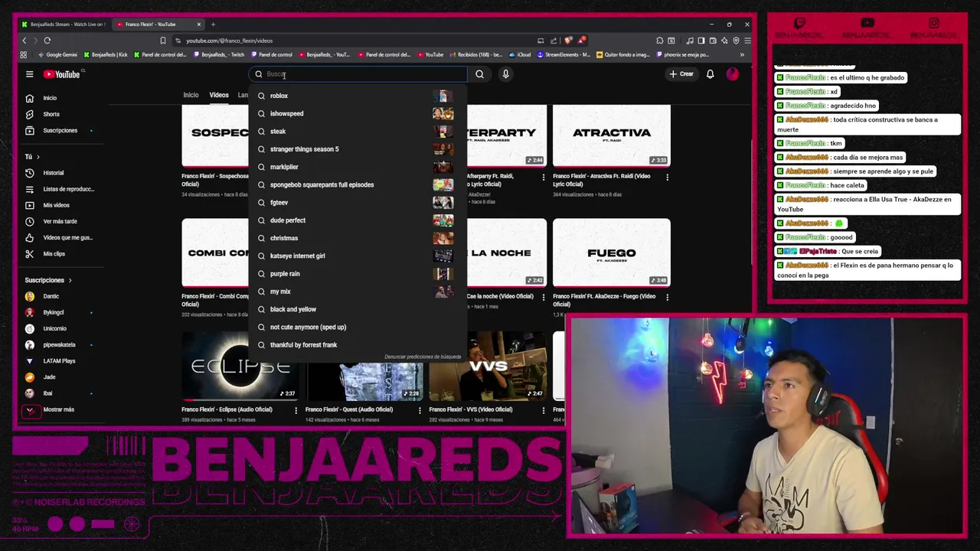Reload the browser page

(x=47, y=41)
